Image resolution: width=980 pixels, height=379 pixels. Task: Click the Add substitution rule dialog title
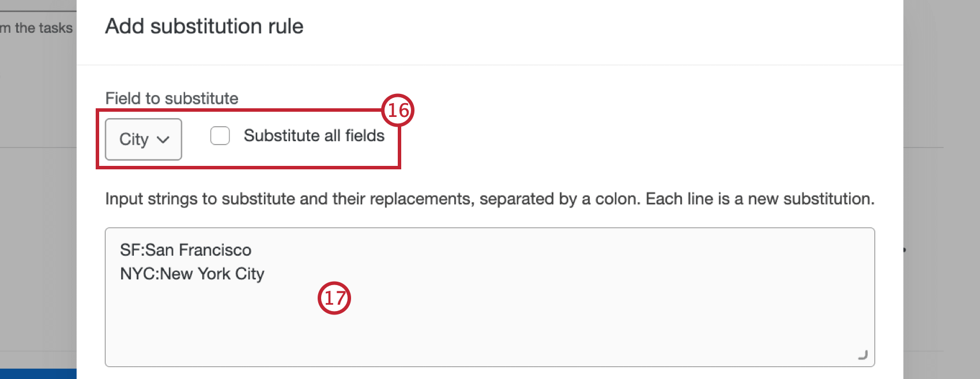click(204, 26)
